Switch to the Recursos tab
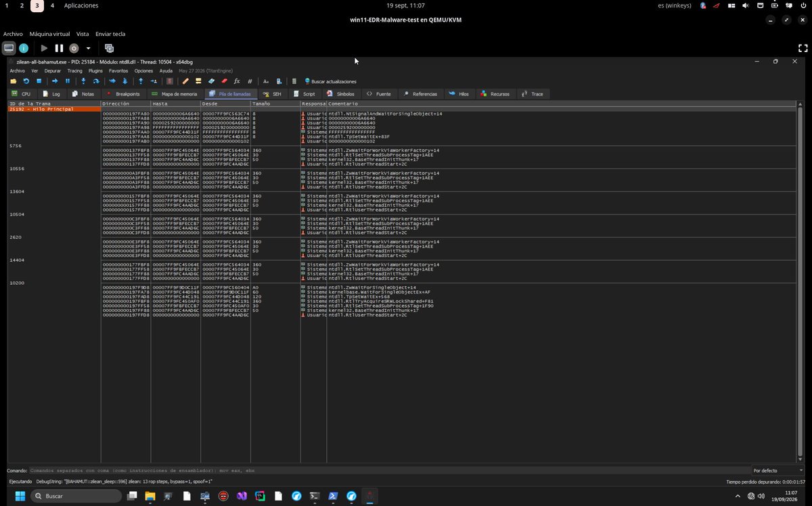 click(495, 94)
